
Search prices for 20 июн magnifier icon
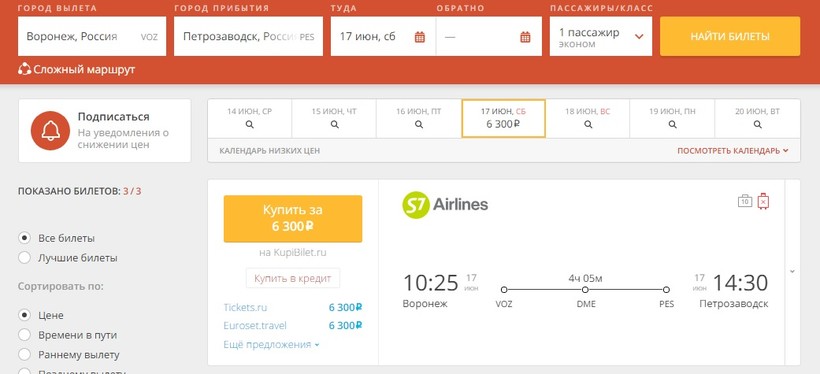[x=757, y=124]
